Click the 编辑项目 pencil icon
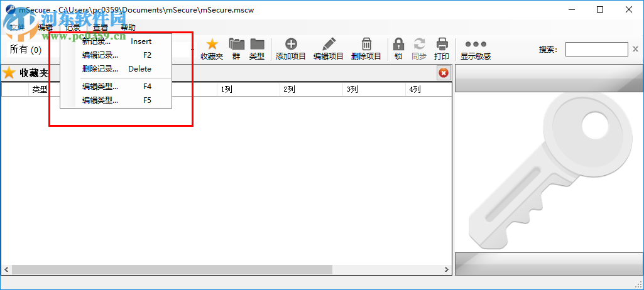The width and height of the screenshot is (644, 290). (x=329, y=44)
